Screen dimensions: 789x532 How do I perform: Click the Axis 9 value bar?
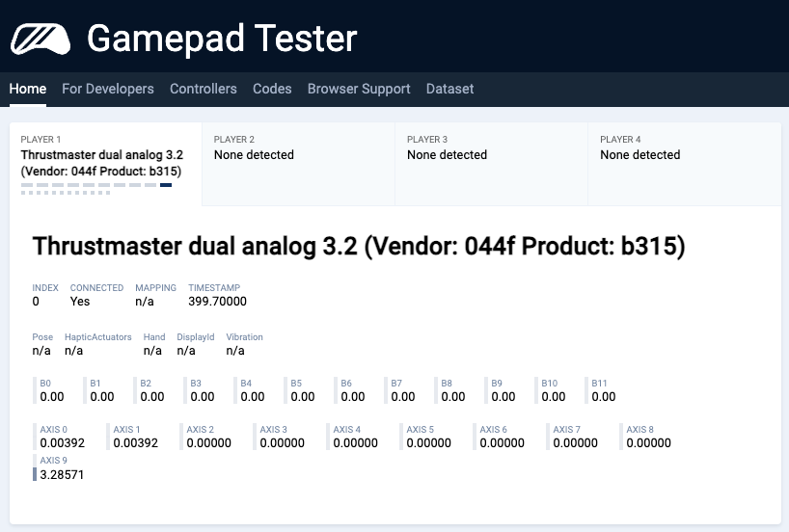(x=36, y=474)
